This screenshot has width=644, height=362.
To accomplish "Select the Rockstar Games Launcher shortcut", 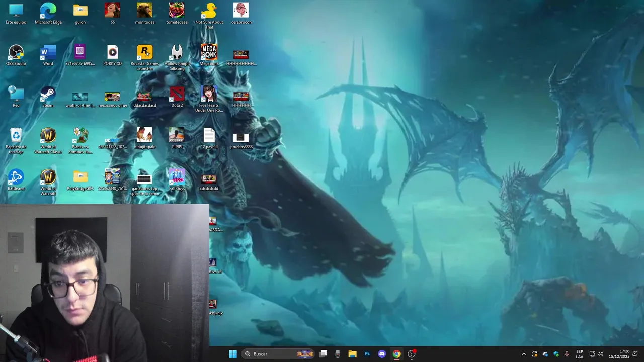I will point(144,57).
